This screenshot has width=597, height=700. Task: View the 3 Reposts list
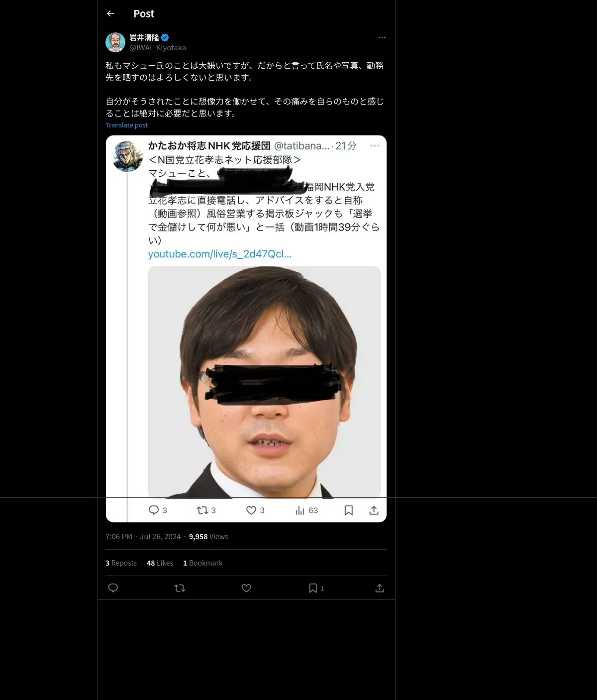point(121,563)
